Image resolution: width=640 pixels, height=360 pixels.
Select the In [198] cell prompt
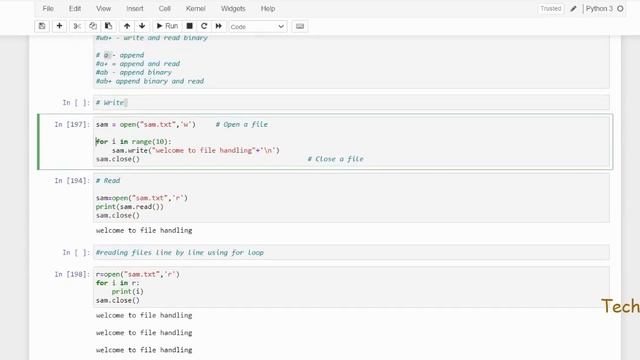click(x=72, y=274)
